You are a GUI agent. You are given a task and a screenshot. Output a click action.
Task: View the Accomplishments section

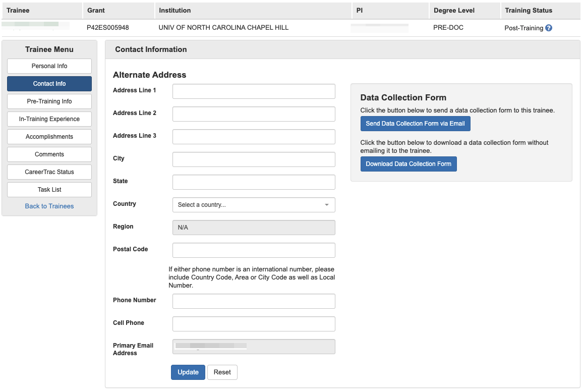49,137
